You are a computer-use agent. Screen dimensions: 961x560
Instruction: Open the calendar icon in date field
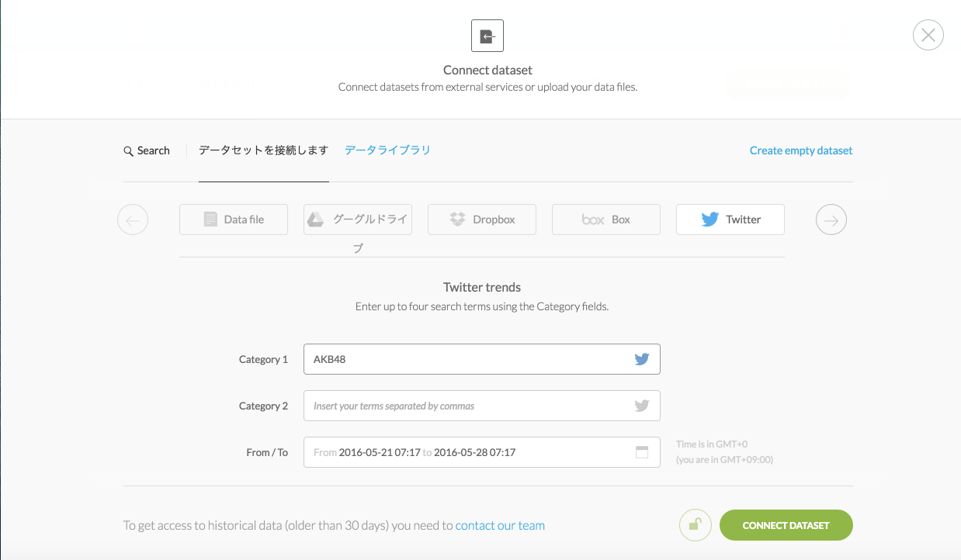642,452
